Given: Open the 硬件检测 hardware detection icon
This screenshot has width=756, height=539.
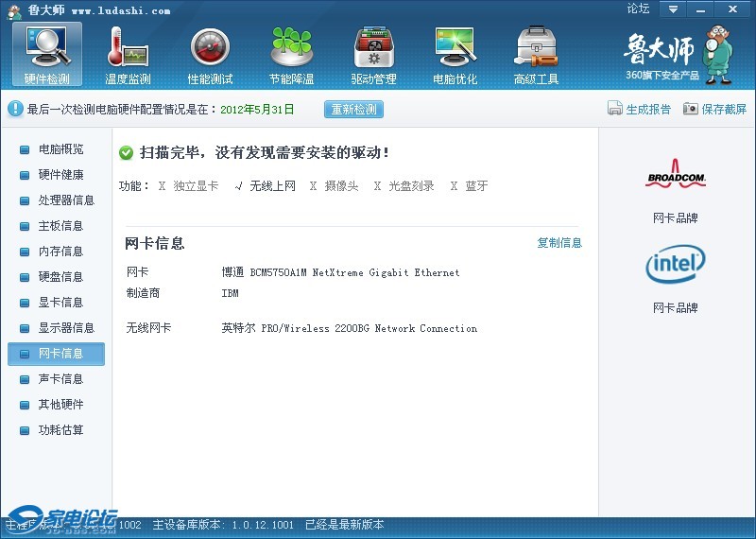Looking at the screenshot, I should click(x=47, y=47).
